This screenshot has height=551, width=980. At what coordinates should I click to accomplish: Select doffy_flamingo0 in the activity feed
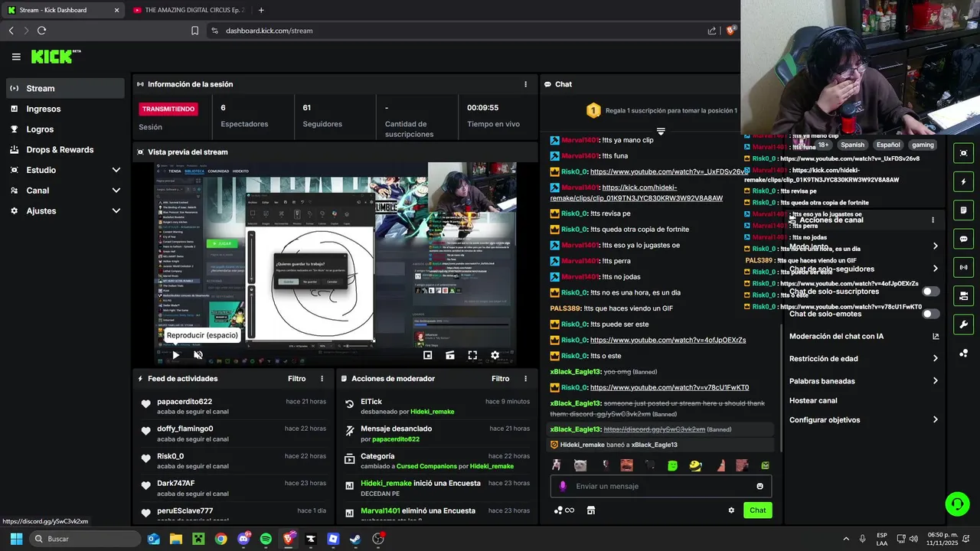(185, 429)
